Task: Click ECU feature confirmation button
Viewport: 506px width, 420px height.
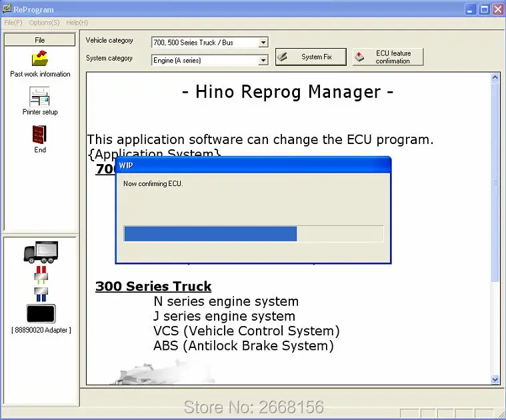Action: [388, 57]
